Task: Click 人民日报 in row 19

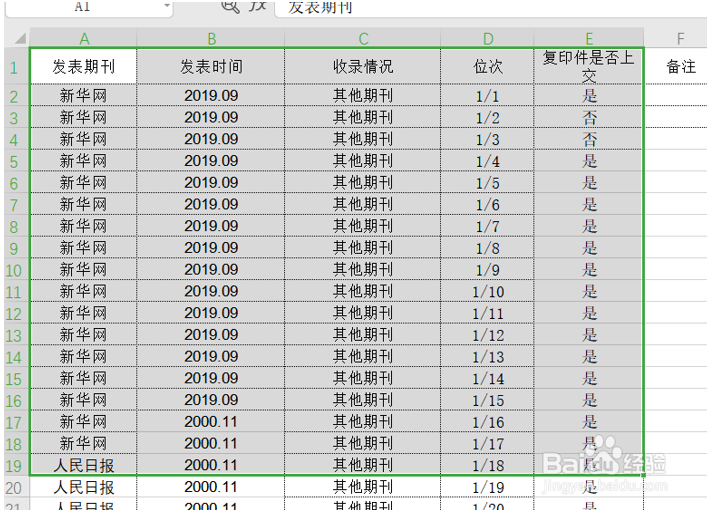Action: [x=83, y=465]
